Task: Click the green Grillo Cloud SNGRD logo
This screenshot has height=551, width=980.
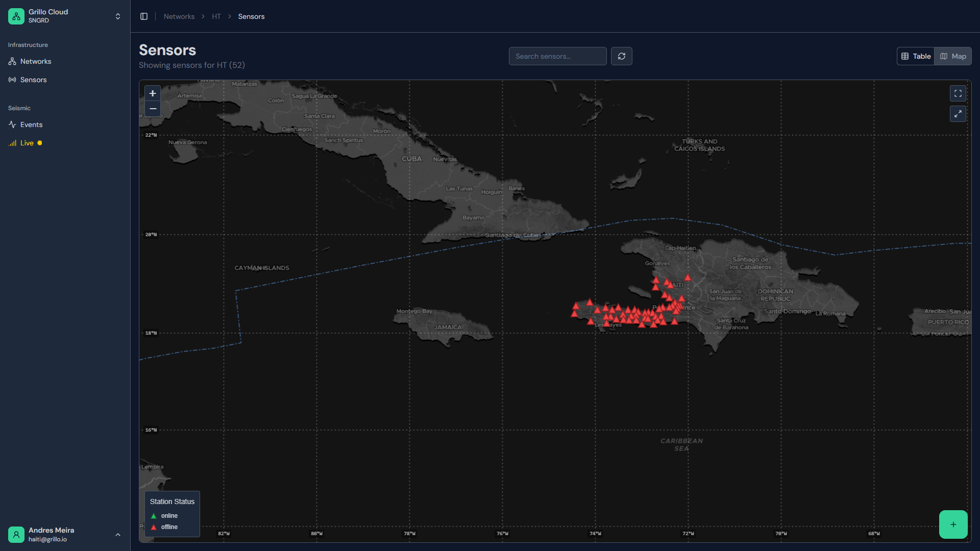Action: coord(16,16)
